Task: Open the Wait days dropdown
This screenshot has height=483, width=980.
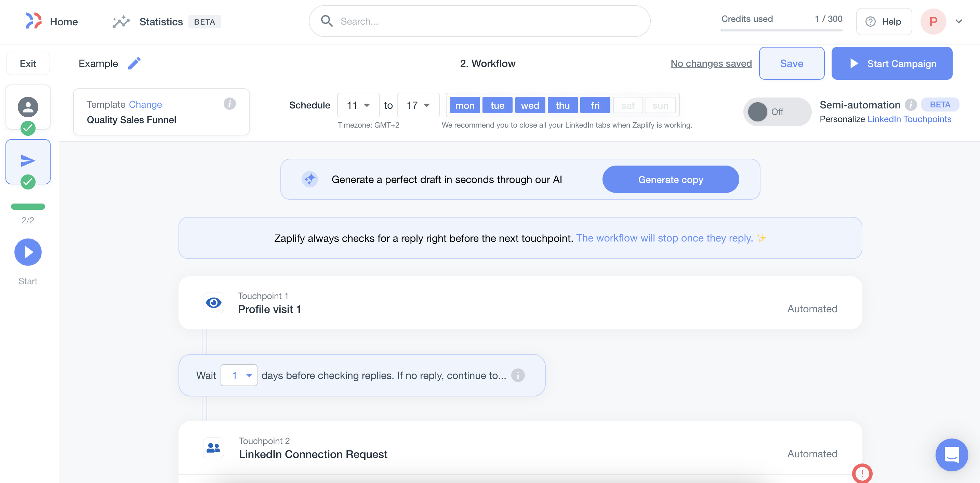Action: point(239,375)
